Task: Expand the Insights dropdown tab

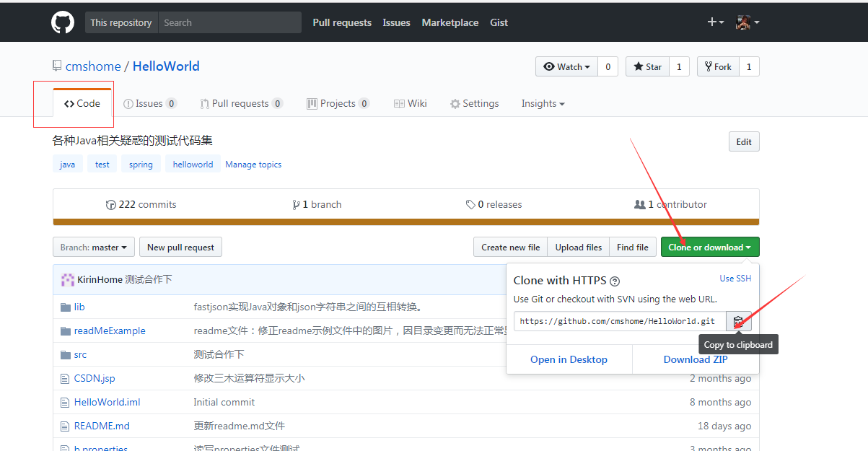Action: 543,103
